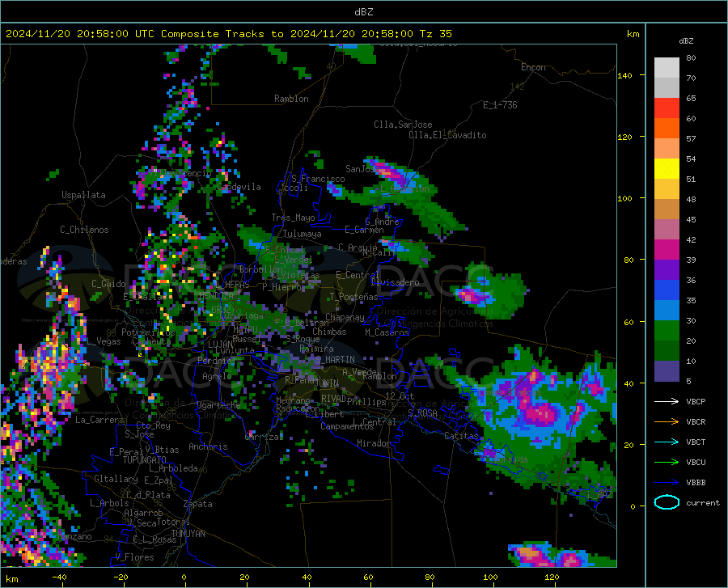Click the Clla.El_Cavadito label

click(x=447, y=135)
